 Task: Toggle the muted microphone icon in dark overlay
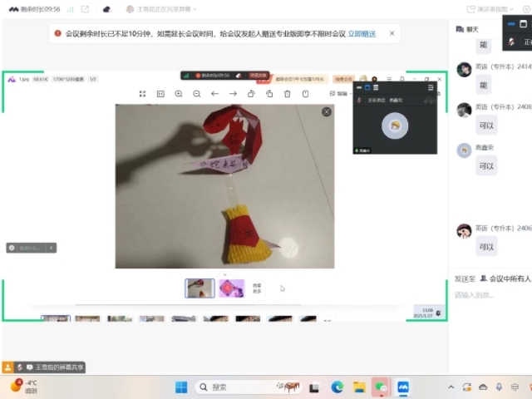tap(511, 42)
